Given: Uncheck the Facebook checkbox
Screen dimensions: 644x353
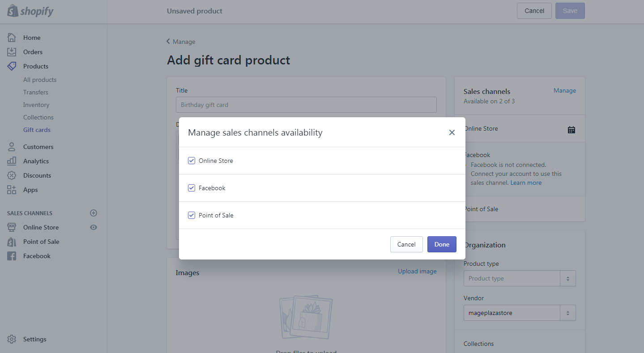Looking at the screenshot, I should pos(192,188).
